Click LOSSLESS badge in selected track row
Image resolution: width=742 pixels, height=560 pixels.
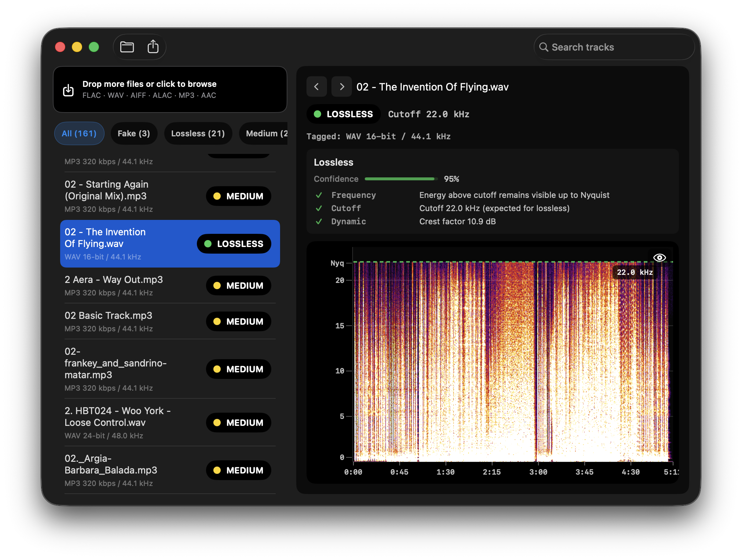234,244
